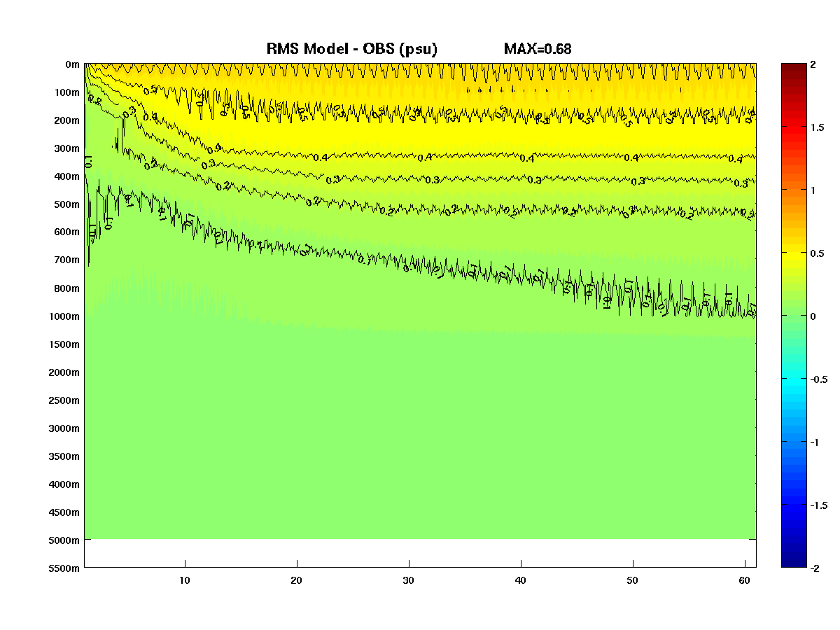
Task: Click the colorbar tick label '2'
Action: tap(813, 64)
